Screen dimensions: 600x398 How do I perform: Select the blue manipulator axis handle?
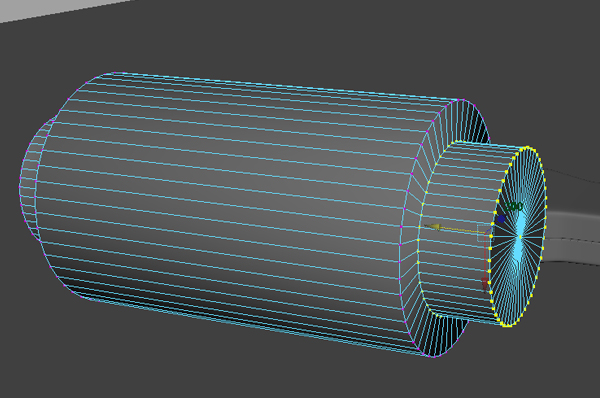[501, 219]
